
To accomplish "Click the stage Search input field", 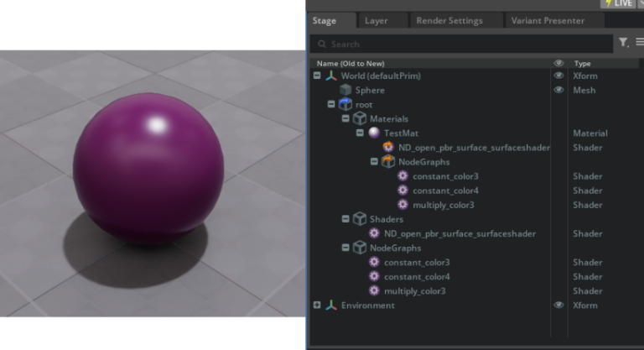I will click(461, 44).
